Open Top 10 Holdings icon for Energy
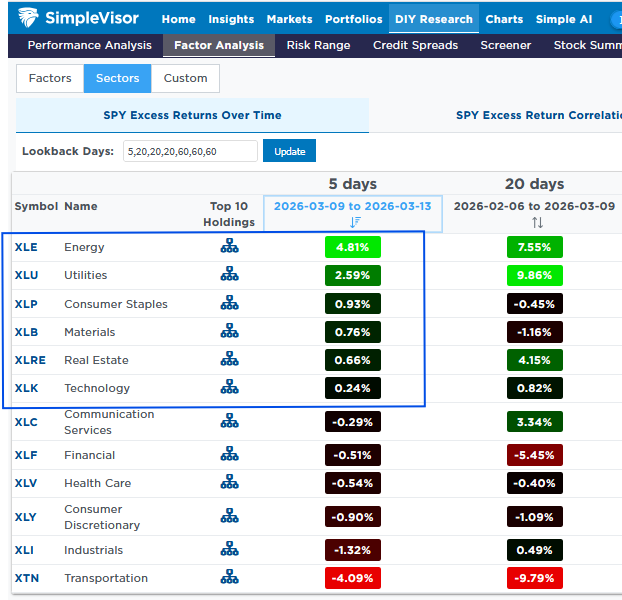The image size is (622, 600). pyautogui.click(x=230, y=248)
